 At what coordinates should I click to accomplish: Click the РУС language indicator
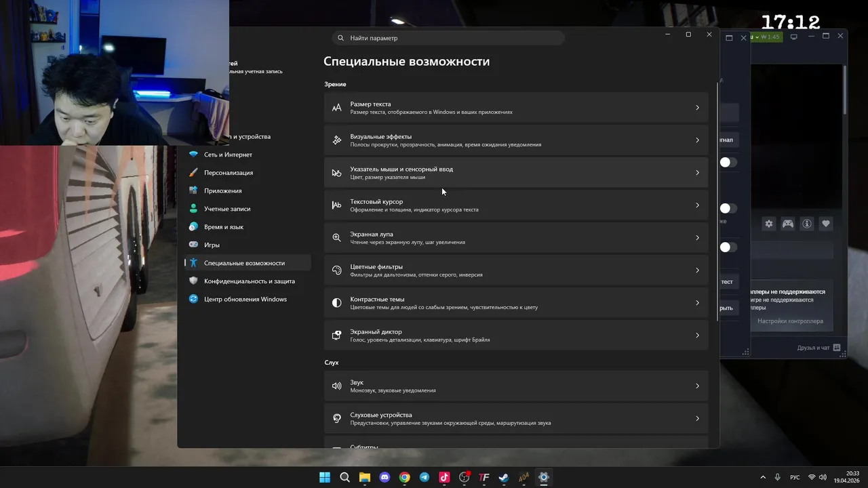click(x=795, y=477)
